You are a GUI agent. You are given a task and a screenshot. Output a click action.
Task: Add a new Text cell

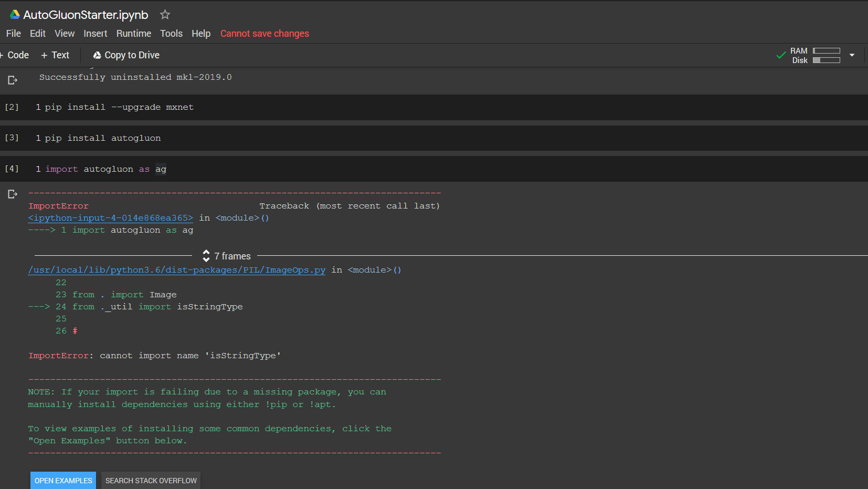[55, 55]
